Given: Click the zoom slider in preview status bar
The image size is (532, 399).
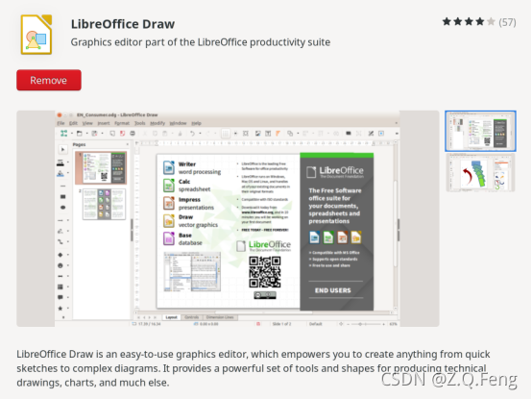Looking at the screenshot, I should point(366,324).
